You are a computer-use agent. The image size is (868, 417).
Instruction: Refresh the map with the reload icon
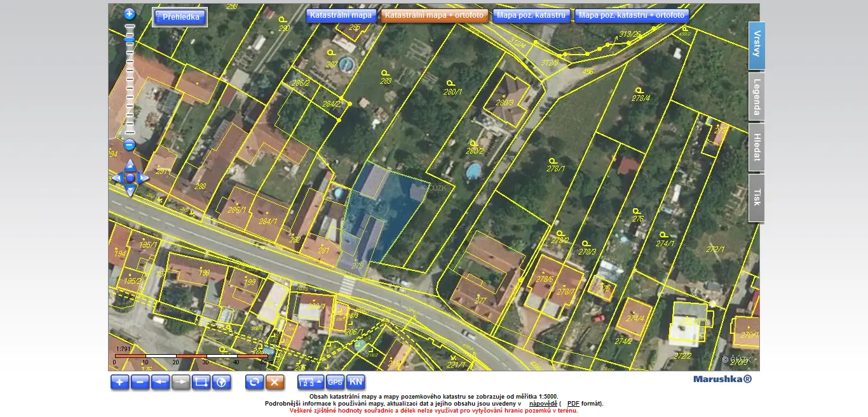click(254, 382)
